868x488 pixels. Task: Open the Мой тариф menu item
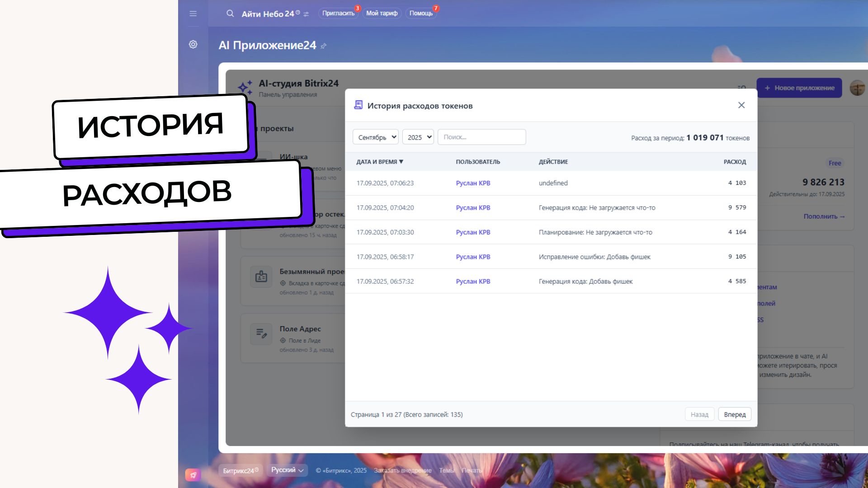pyautogui.click(x=382, y=14)
